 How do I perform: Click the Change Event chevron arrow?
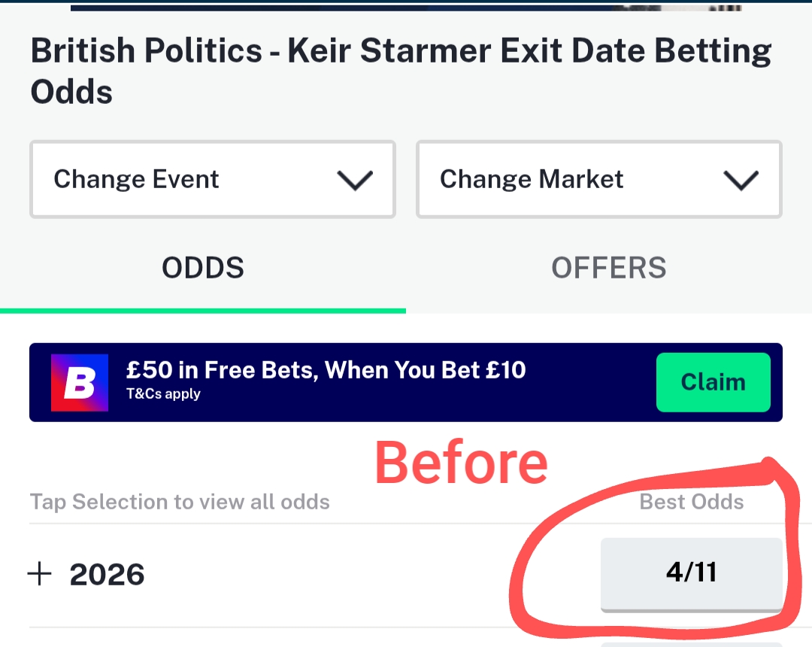coord(355,180)
